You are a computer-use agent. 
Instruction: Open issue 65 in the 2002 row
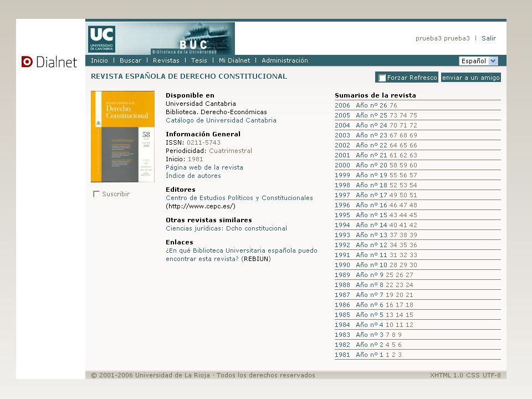click(403, 145)
